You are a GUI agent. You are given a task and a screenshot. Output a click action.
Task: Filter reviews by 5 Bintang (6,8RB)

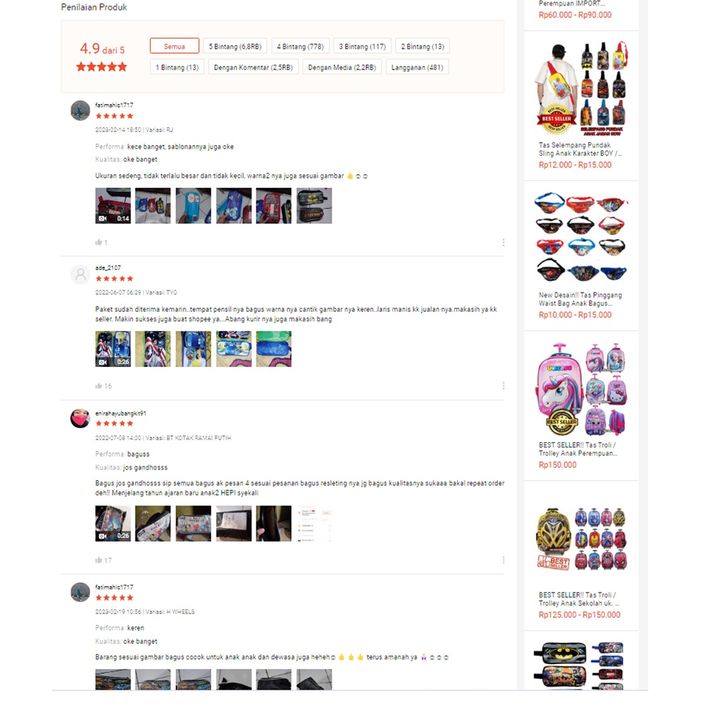click(x=235, y=46)
